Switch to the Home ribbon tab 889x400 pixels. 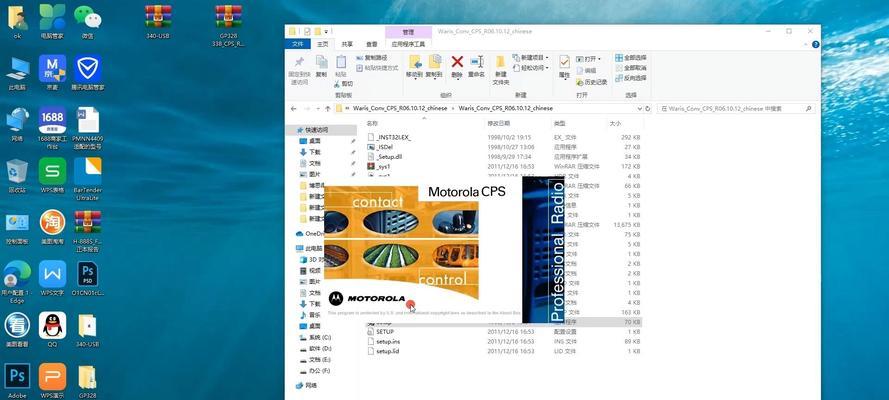click(x=322, y=44)
